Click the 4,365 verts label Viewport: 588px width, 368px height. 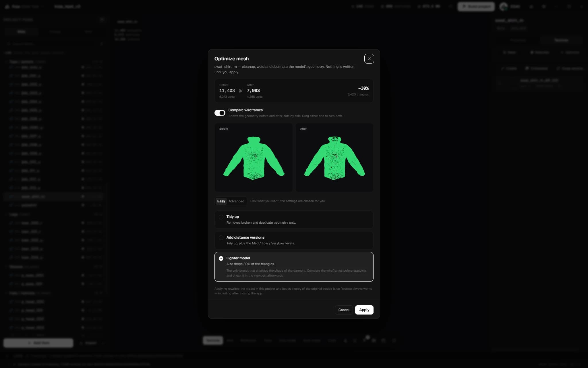point(255,97)
